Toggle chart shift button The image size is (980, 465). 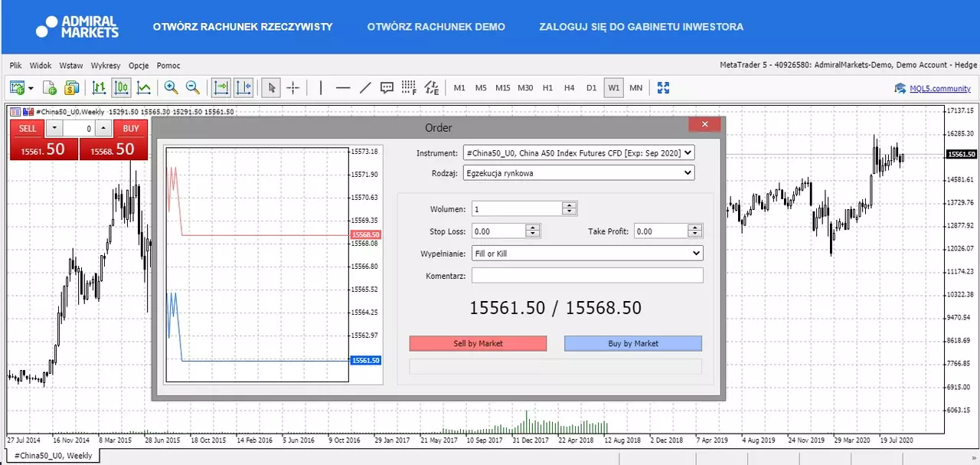[x=243, y=87]
